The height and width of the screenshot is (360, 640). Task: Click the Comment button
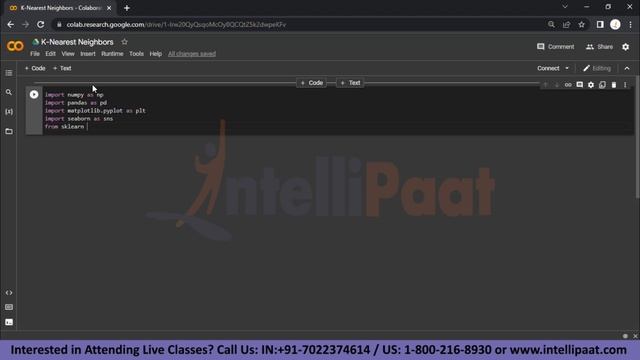556,47
